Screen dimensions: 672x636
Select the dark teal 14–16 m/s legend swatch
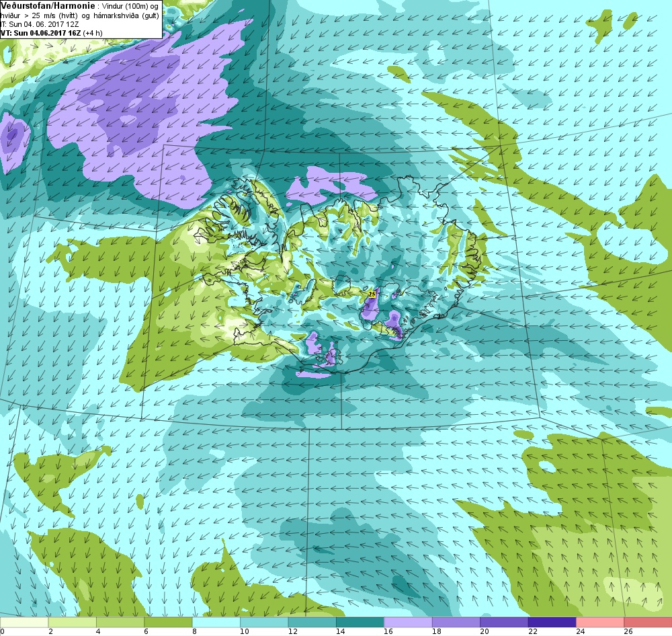coord(360,623)
